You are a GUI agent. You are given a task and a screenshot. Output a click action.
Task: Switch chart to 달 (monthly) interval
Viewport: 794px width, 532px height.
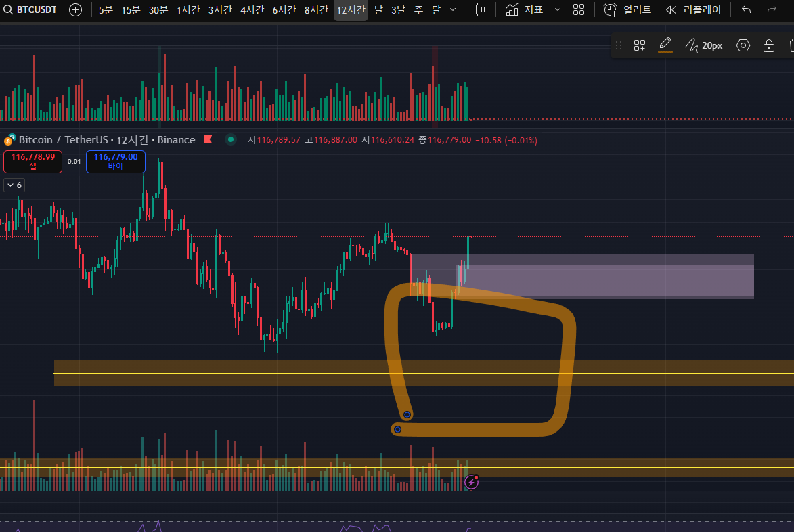[436, 9]
